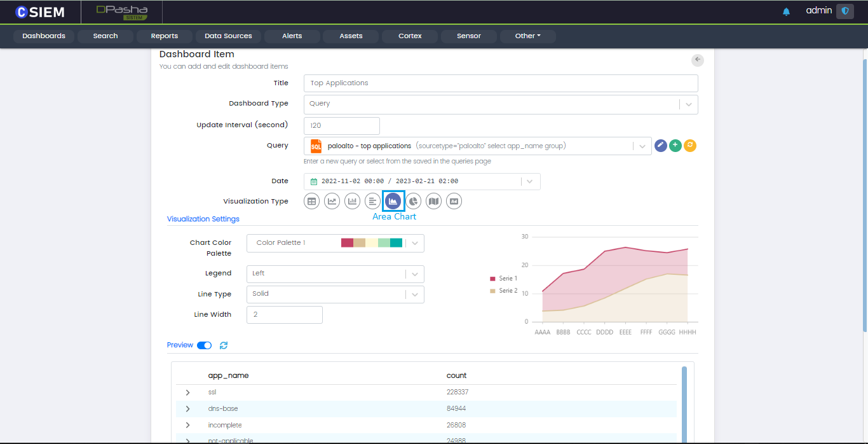The height and width of the screenshot is (444, 868).
Task: Select the table visualization type icon
Action: click(311, 201)
